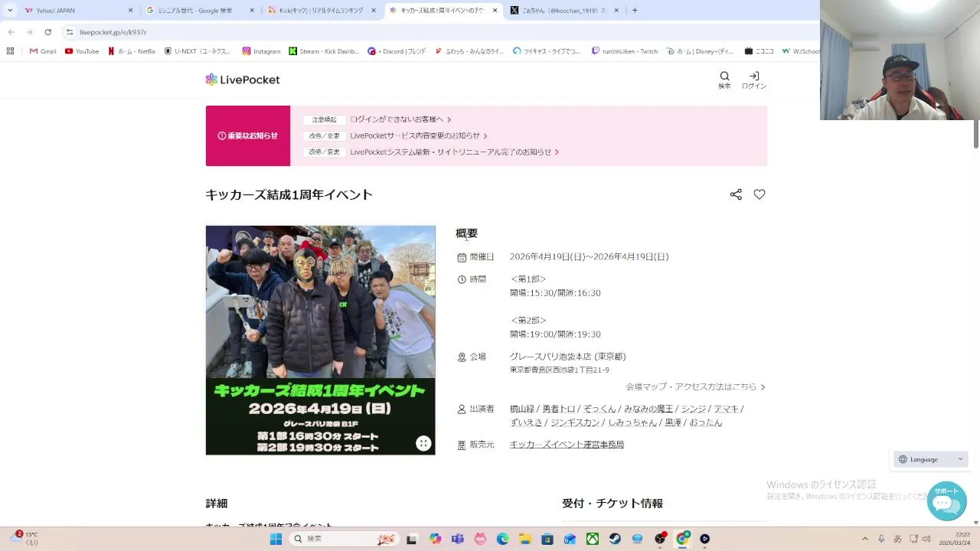The image size is (980, 551).
Task: Open the ログインができないお客様へ notice
Action: tap(400, 119)
